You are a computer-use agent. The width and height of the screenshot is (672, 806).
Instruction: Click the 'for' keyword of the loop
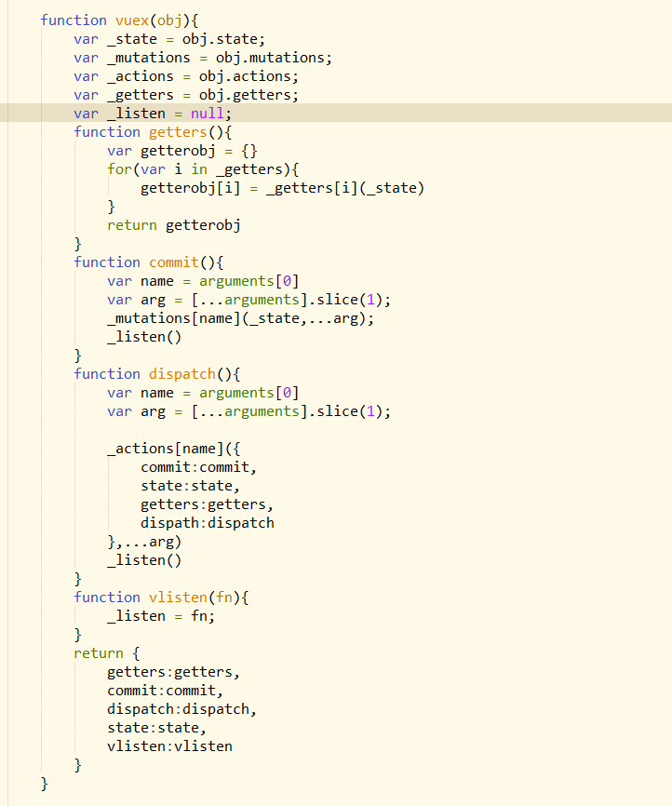(x=119, y=169)
